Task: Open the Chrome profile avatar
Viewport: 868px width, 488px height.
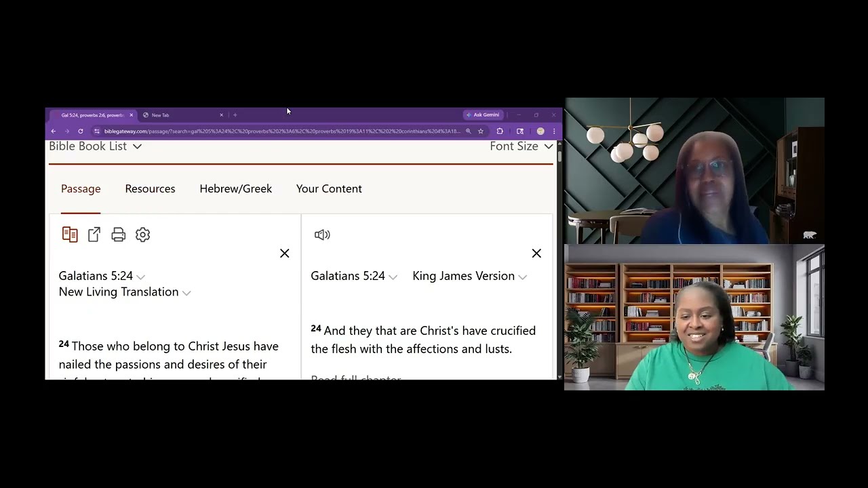Action: [x=540, y=131]
